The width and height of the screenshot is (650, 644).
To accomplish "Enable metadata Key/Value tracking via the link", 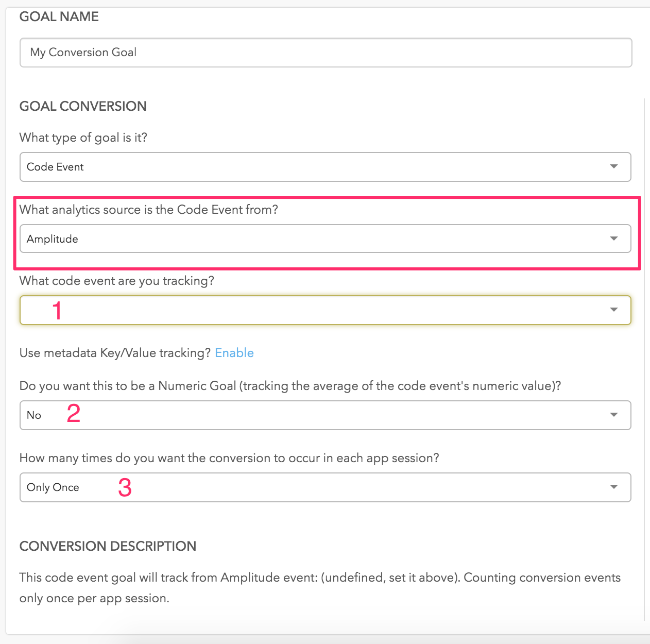I will click(x=234, y=353).
